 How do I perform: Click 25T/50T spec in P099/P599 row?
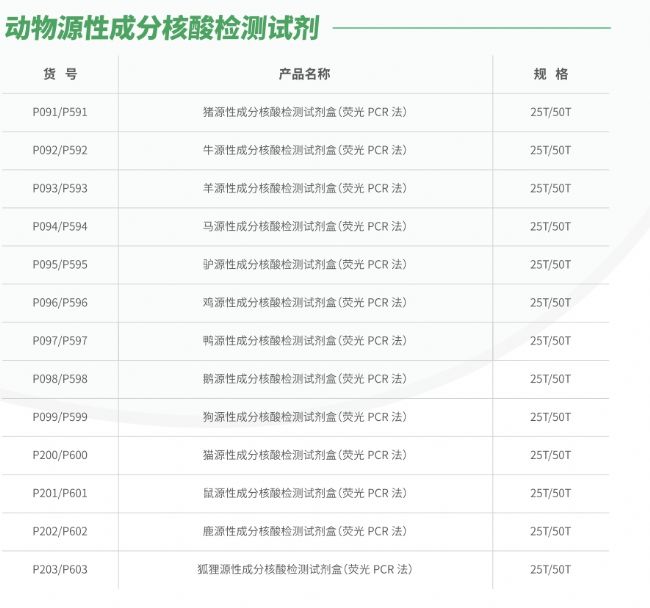click(x=551, y=417)
